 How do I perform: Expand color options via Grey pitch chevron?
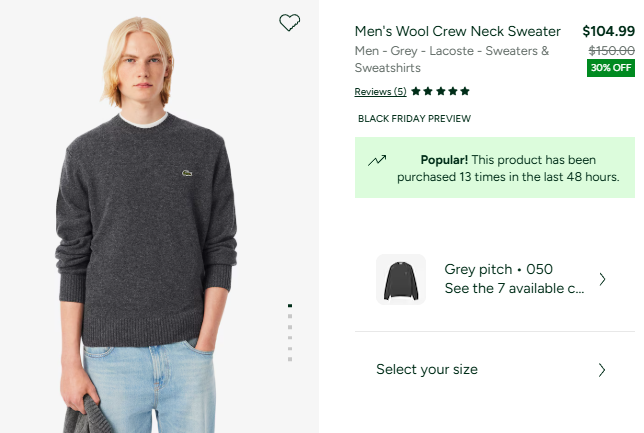(x=602, y=279)
